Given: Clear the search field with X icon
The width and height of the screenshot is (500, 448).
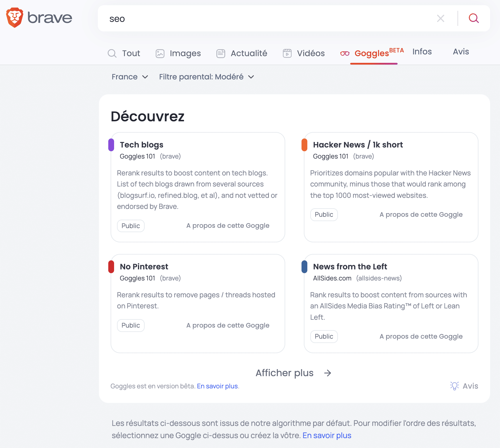Looking at the screenshot, I should coord(440,19).
